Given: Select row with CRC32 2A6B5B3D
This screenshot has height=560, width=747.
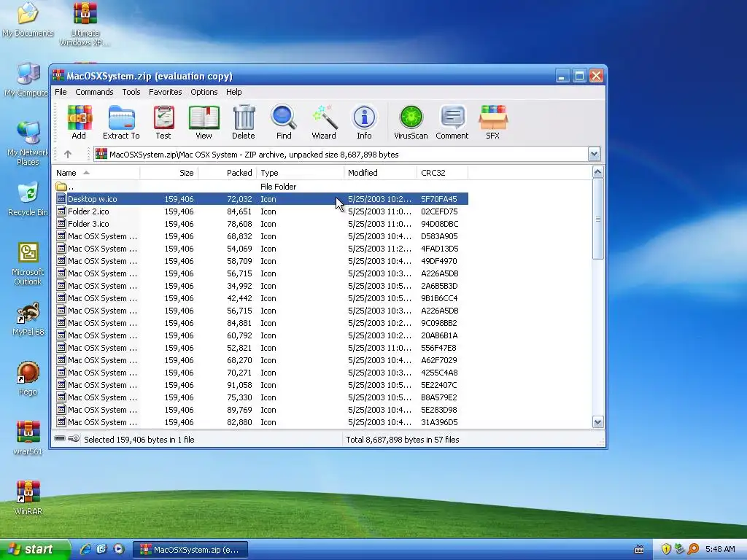Looking at the screenshot, I should pos(260,286).
